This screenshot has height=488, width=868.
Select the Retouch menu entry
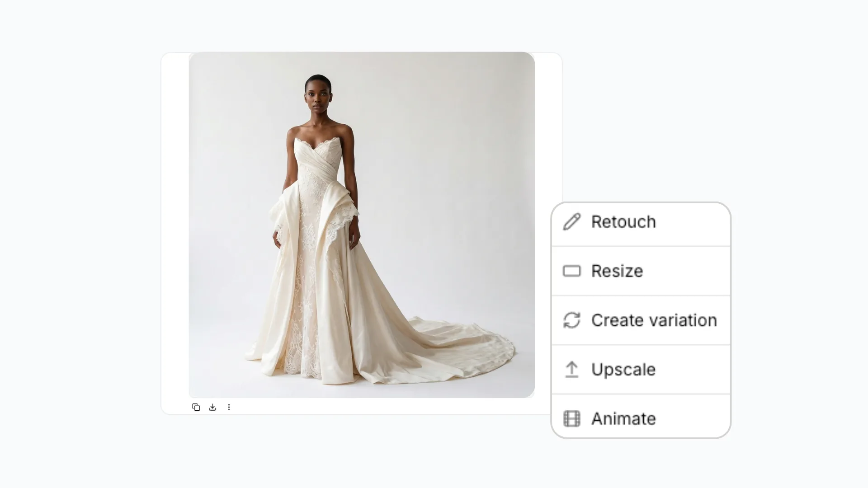coord(623,222)
